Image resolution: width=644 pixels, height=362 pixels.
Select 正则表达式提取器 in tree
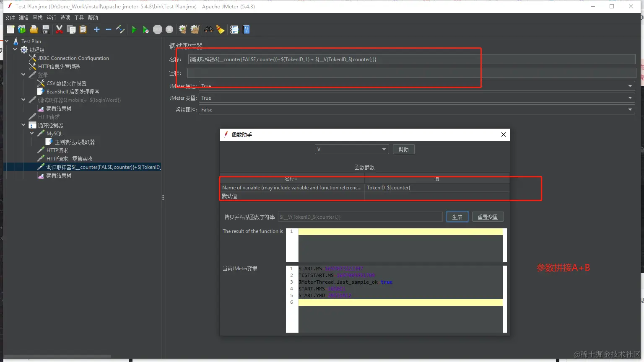(x=75, y=142)
